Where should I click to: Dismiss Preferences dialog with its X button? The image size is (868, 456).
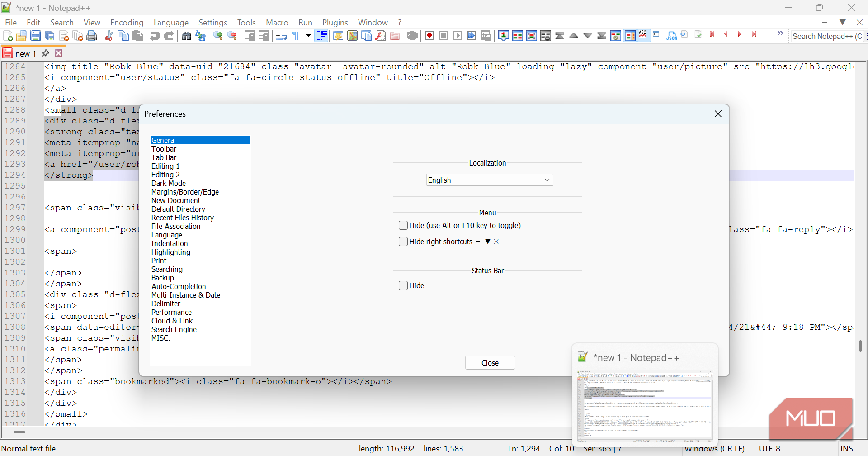(718, 114)
